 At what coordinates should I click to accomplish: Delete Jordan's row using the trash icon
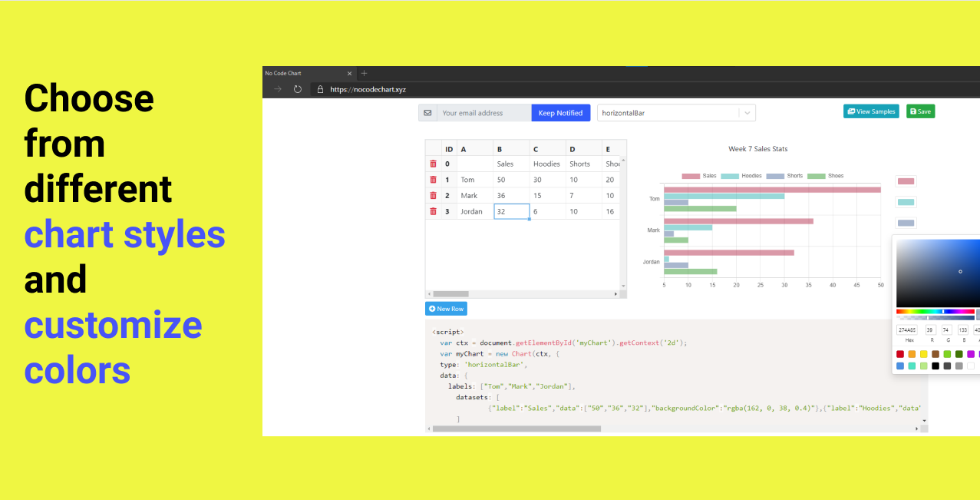(433, 211)
